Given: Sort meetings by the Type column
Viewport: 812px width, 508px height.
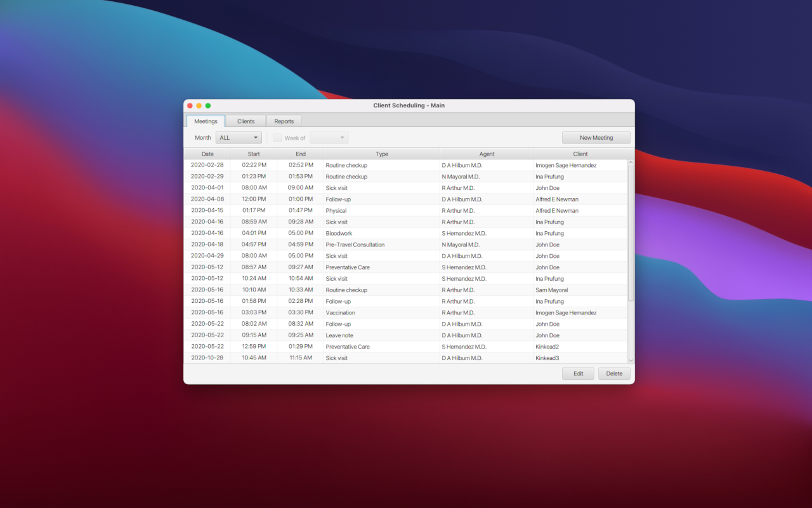Looking at the screenshot, I should click(381, 154).
